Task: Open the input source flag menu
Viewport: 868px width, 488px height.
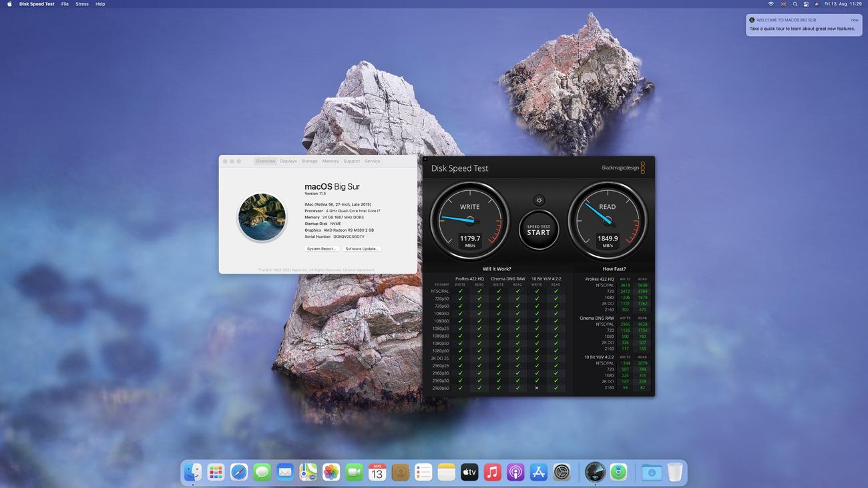Action: pyautogui.click(x=783, y=4)
